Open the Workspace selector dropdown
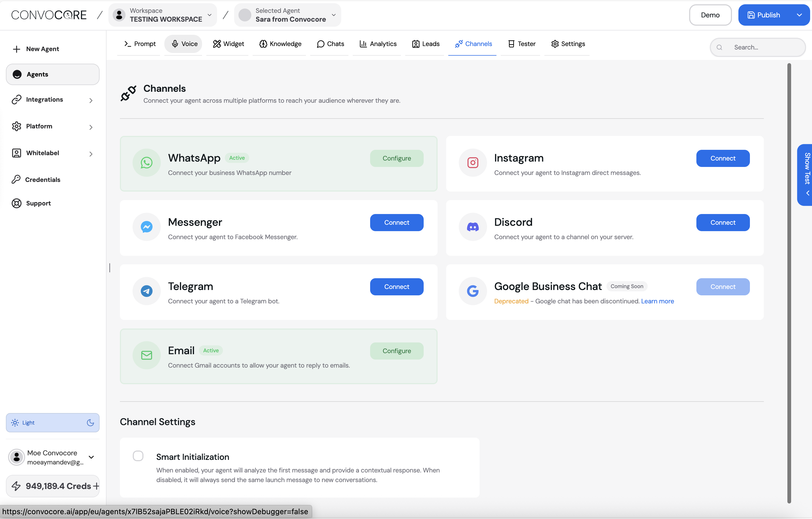The height and width of the screenshot is (519, 812). click(x=162, y=15)
